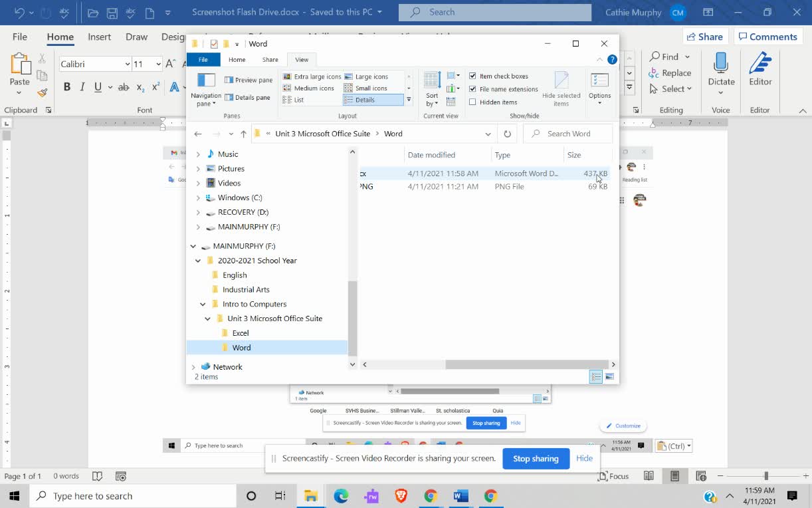
Task: Select Details layout in Explorer
Action: pos(373,100)
